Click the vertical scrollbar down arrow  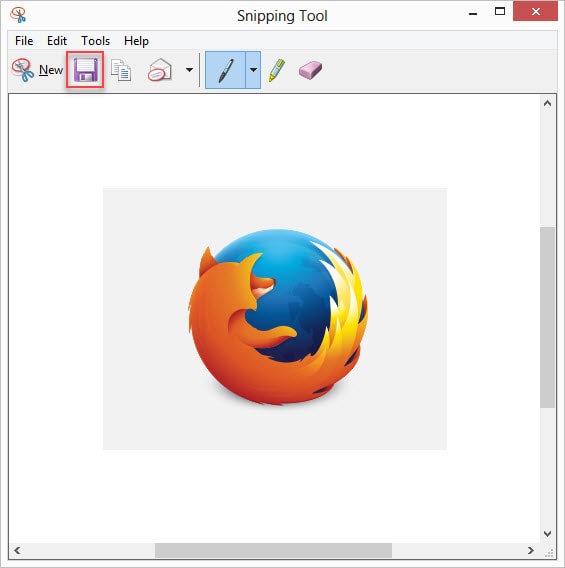pos(548,534)
